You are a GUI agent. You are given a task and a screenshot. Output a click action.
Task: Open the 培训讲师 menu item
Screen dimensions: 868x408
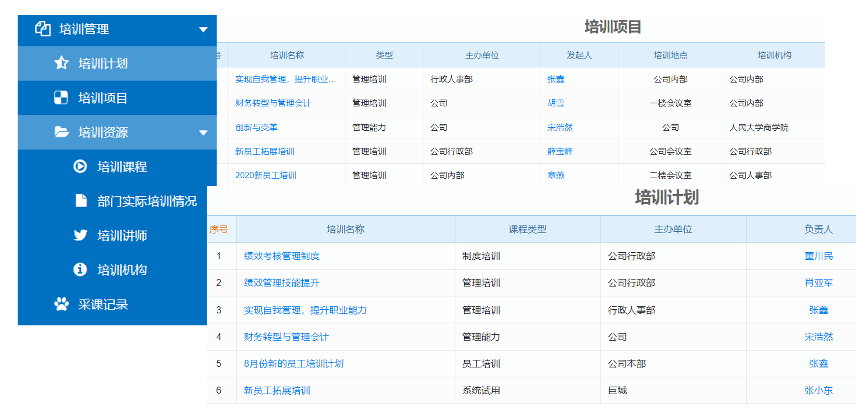[122, 236]
